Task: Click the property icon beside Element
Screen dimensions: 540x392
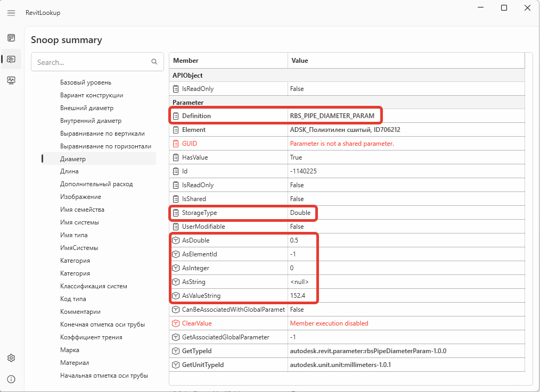Action: (176, 130)
